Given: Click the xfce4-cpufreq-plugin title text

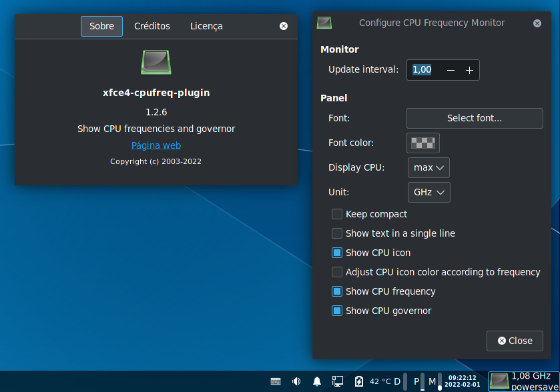Looking at the screenshot, I should click(156, 93).
